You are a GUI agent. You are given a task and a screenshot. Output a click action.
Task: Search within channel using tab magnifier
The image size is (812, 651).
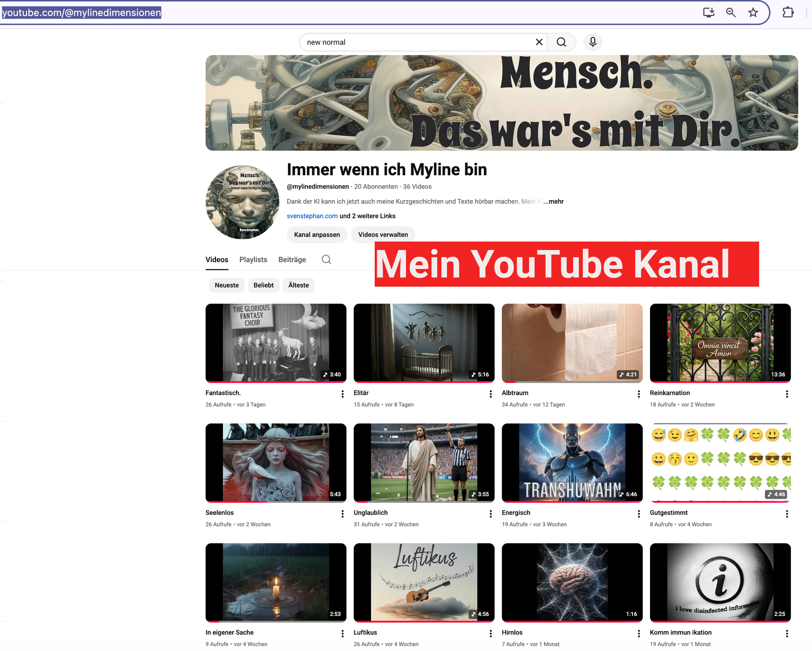click(x=326, y=260)
